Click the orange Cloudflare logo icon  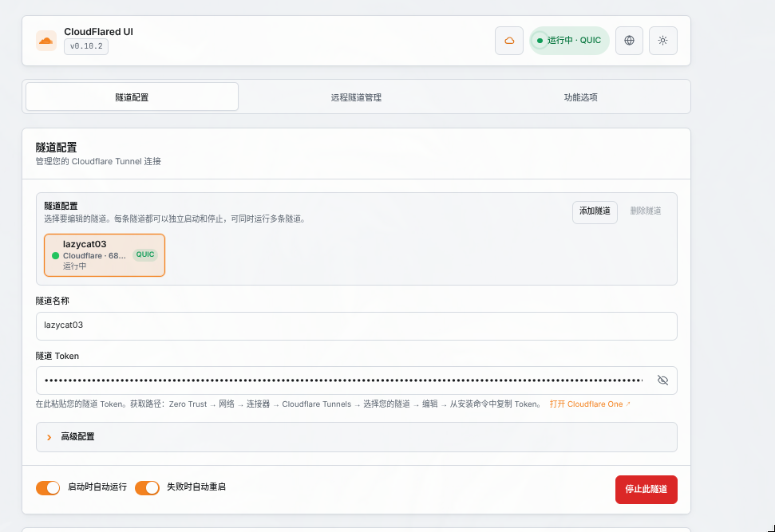pos(46,41)
